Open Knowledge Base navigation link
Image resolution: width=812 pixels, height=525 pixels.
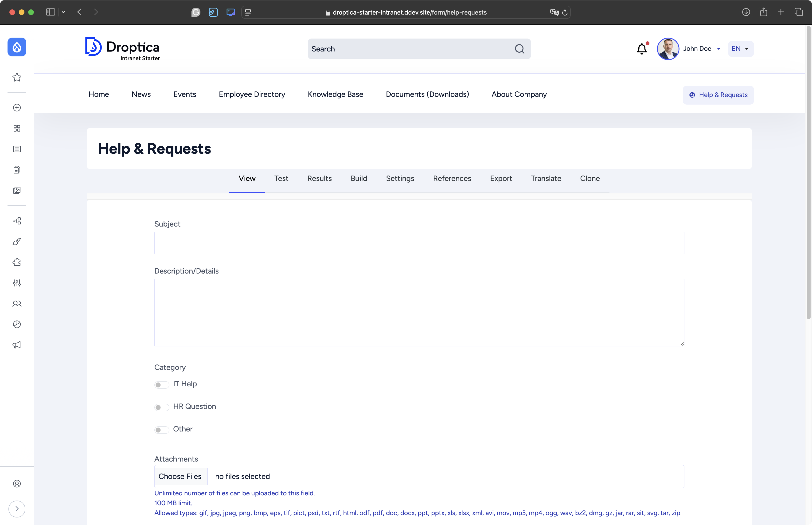335,94
